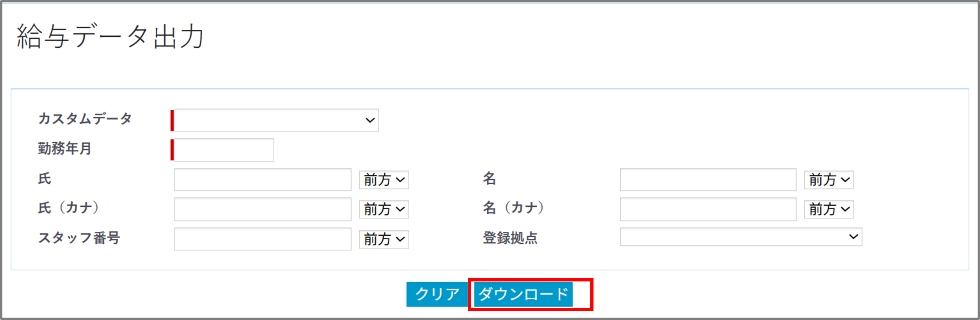Open the 前方 dropdown next to 氏
The image size is (980, 320).
(x=384, y=180)
